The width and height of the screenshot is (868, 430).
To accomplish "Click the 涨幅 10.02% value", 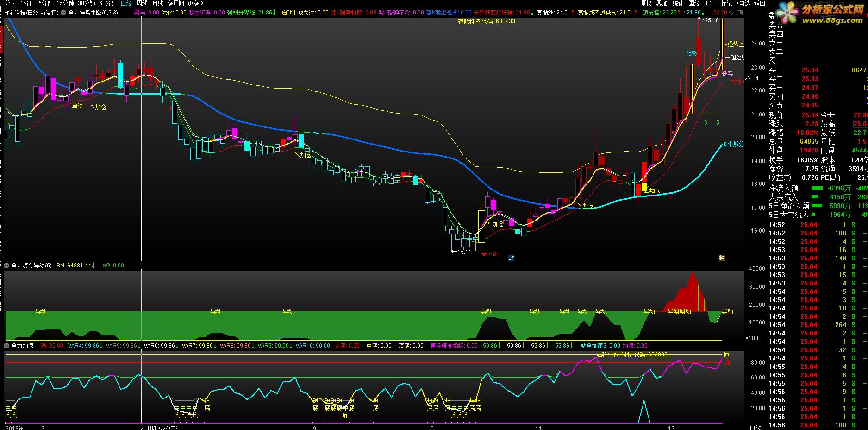I will tap(807, 133).
